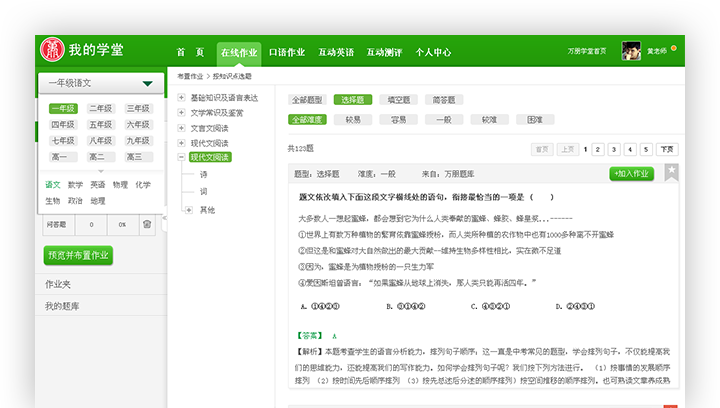
Task: Choose 数学 as the subject
Action: [75, 185]
